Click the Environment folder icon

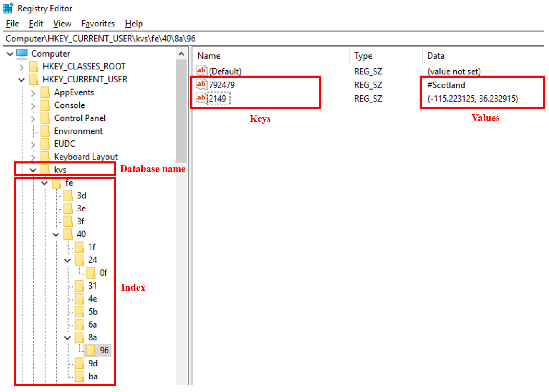(45, 131)
